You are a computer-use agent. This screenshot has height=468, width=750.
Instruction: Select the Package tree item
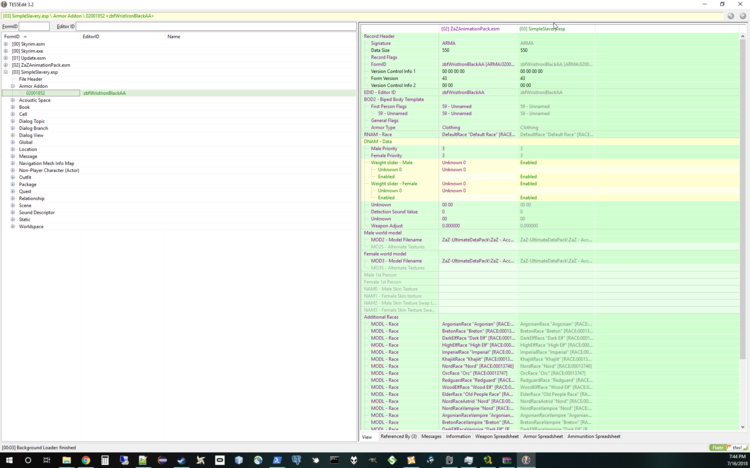tap(27, 184)
